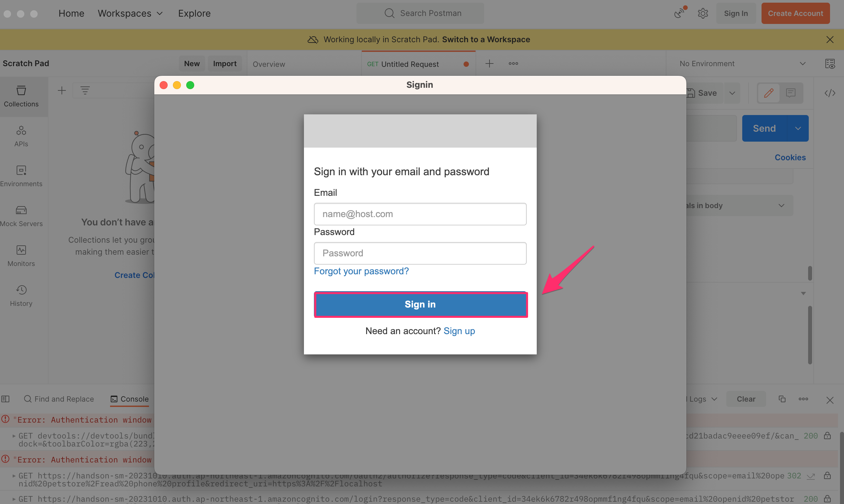Click the Import button

tap(225, 63)
